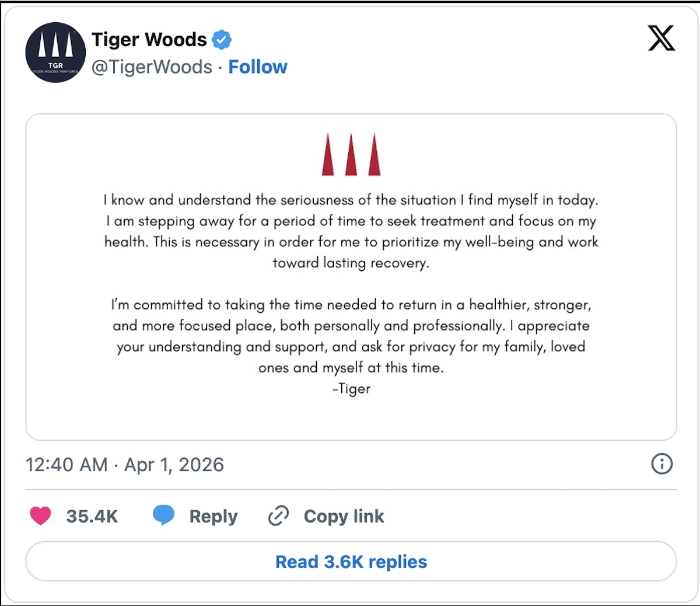The height and width of the screenshot is (606, 700).
Task: Click the blue verified badge
Action: tap(222, 40)
